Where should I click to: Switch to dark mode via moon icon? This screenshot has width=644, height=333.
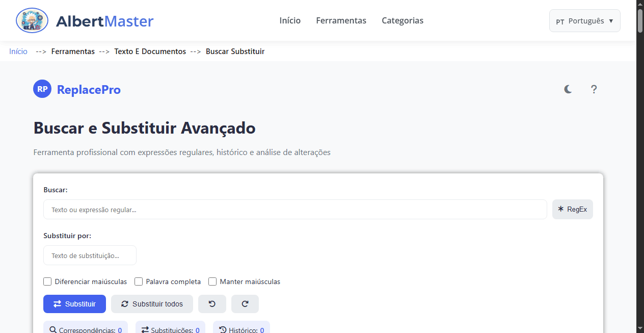(x=568, y=89)
